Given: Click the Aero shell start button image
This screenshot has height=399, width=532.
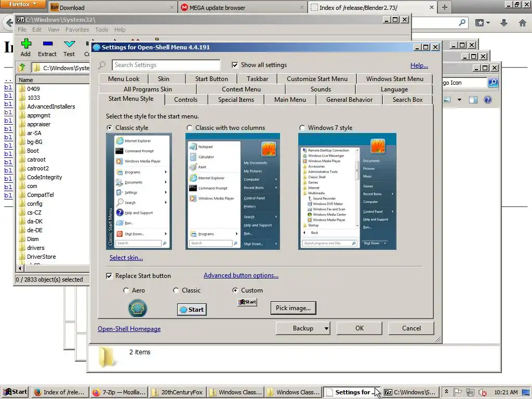Looking at the screenshot, I should click(137, 309).
